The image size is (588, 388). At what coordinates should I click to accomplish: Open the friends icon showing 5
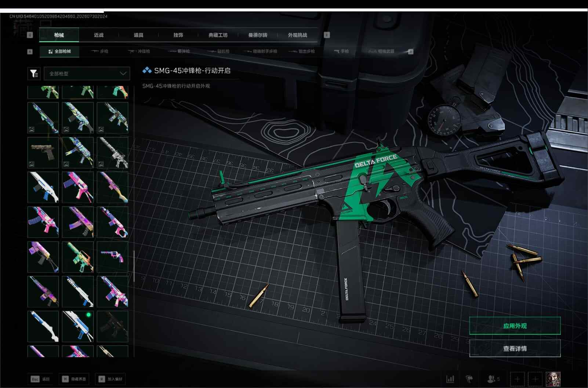point(493,379)
